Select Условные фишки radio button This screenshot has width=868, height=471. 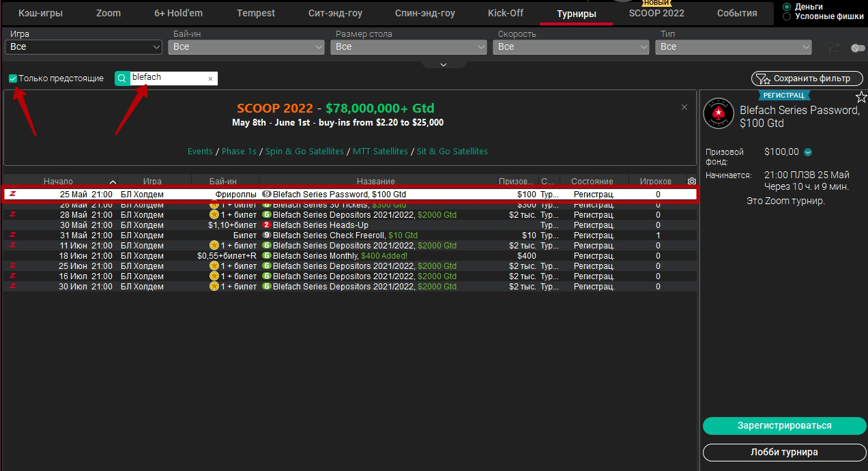coord(787,16)
